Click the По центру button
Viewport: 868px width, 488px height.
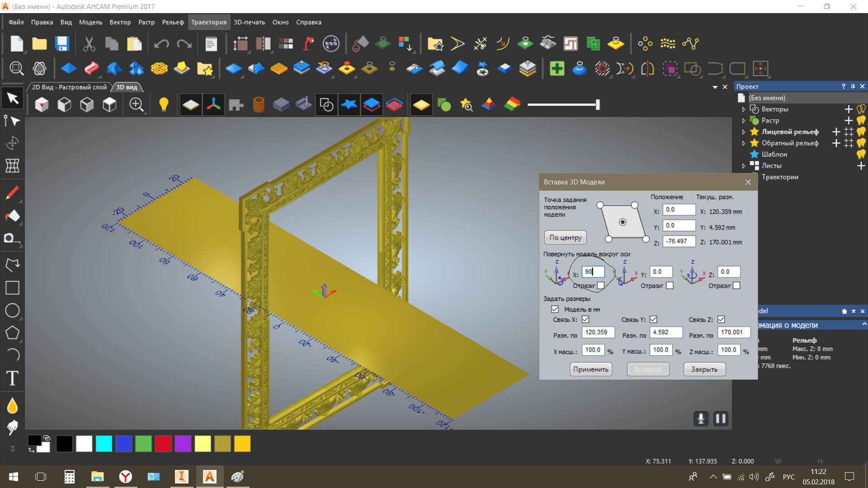click(566, 238)
